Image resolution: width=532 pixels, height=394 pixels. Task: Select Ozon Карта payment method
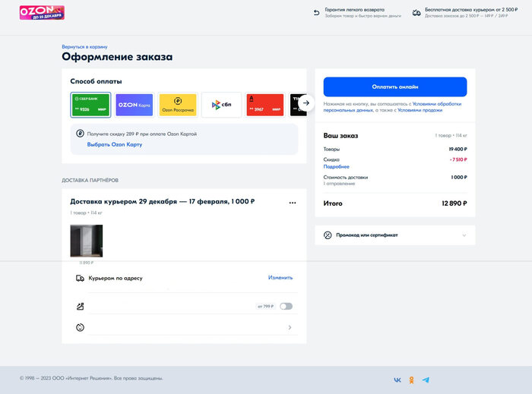point(134,105)
